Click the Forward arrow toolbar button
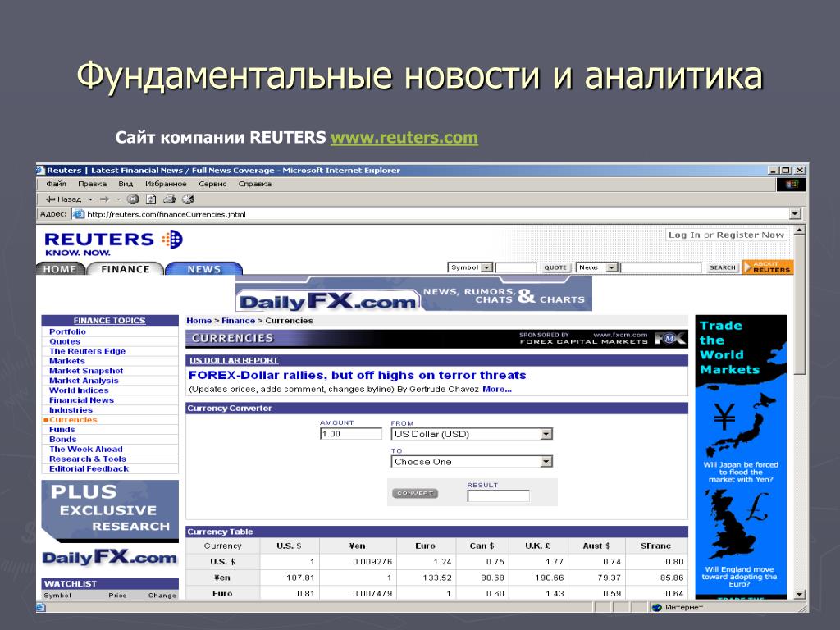The image size is (840, 630). click(104, 199)
